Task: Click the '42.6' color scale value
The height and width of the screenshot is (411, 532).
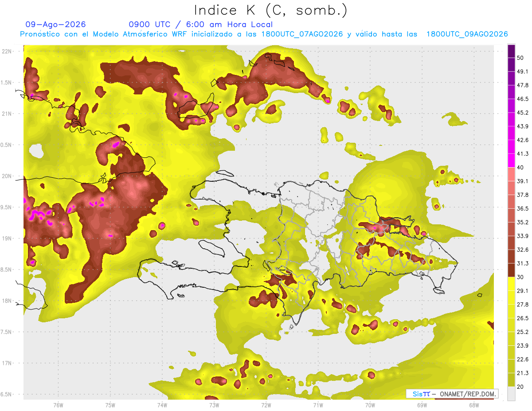Action: coord(523,140)
